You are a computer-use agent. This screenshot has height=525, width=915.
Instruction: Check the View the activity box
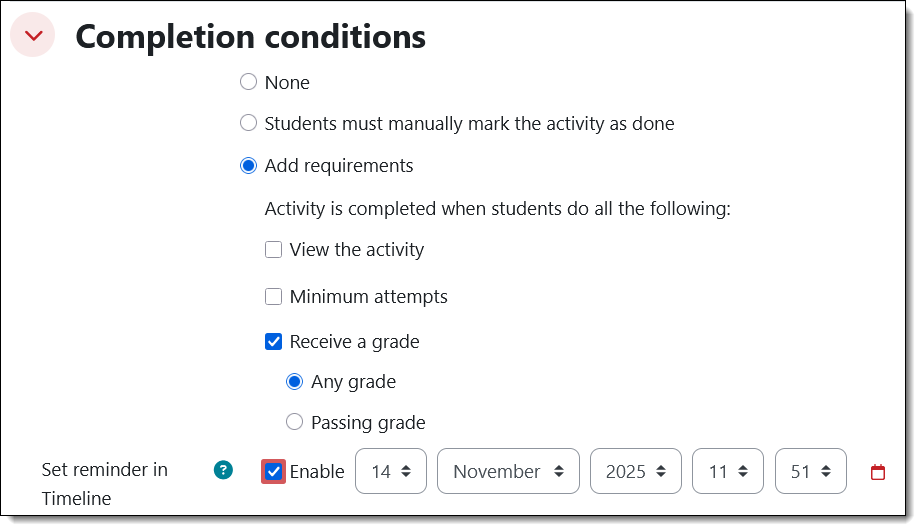(273, 250)
